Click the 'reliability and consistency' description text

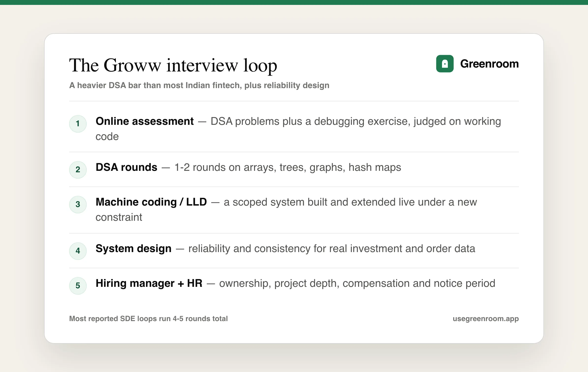332,249
